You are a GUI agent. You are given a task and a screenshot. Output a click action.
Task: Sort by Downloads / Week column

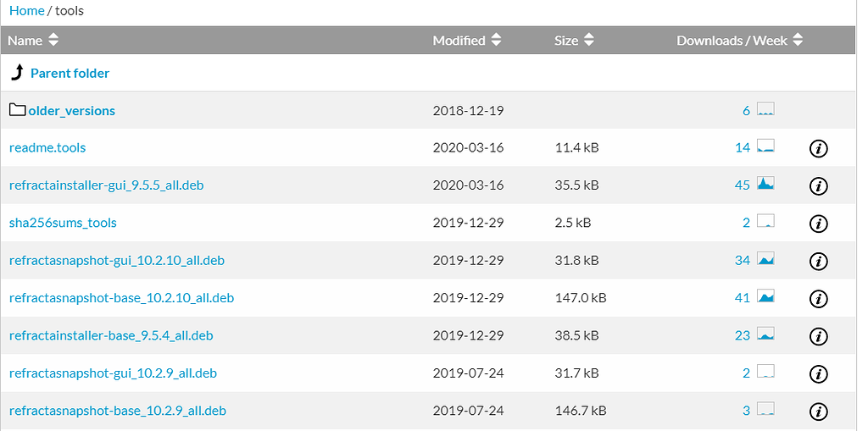tap(739, 41)
